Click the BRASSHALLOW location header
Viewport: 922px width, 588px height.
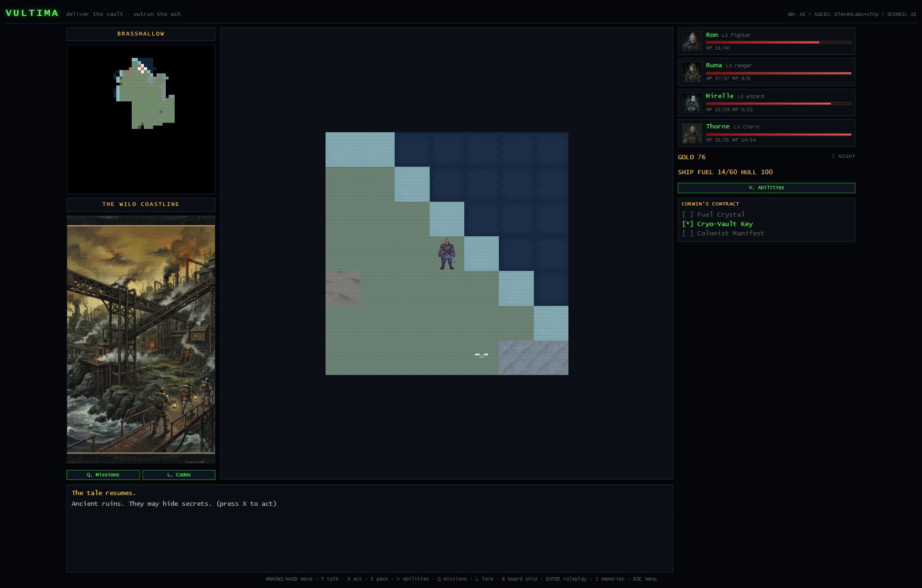click(141, 34)
